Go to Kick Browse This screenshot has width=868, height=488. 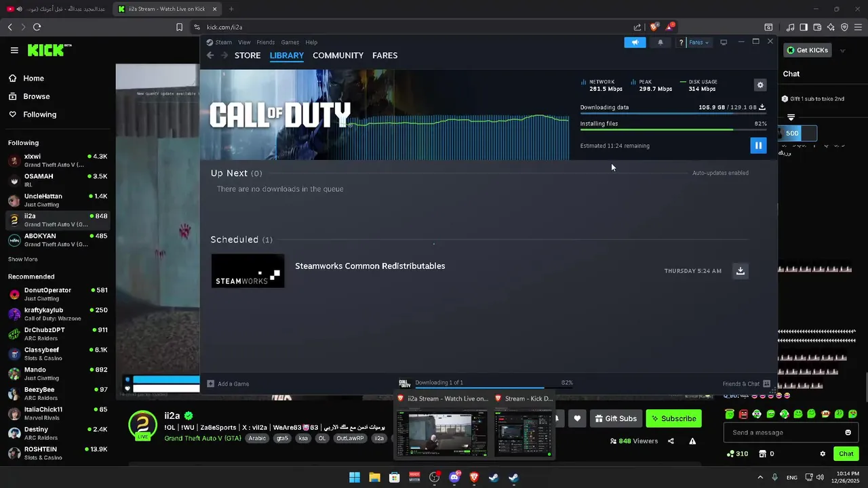pos(29,96)
